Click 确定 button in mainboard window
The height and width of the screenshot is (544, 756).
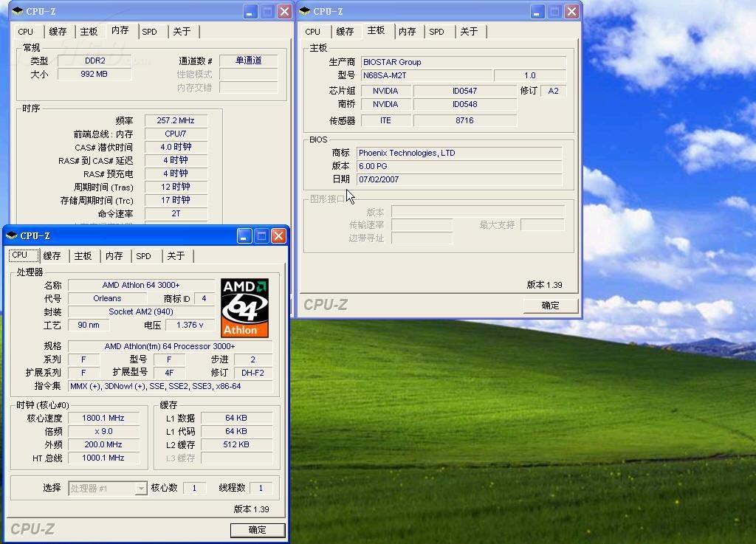551,306
